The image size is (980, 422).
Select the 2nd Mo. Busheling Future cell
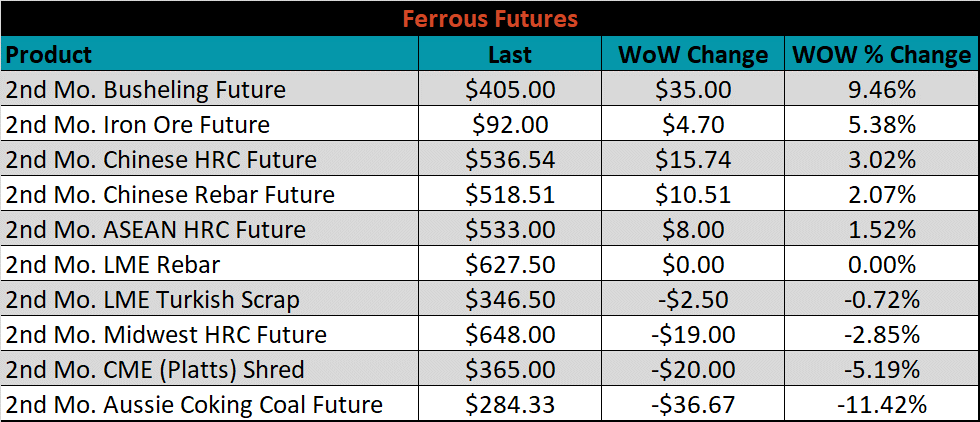point(210,89)
